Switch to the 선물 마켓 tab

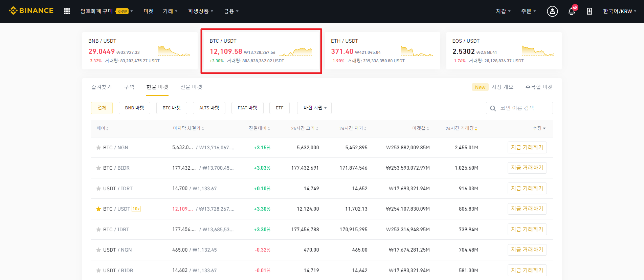(x=191, y=87)
